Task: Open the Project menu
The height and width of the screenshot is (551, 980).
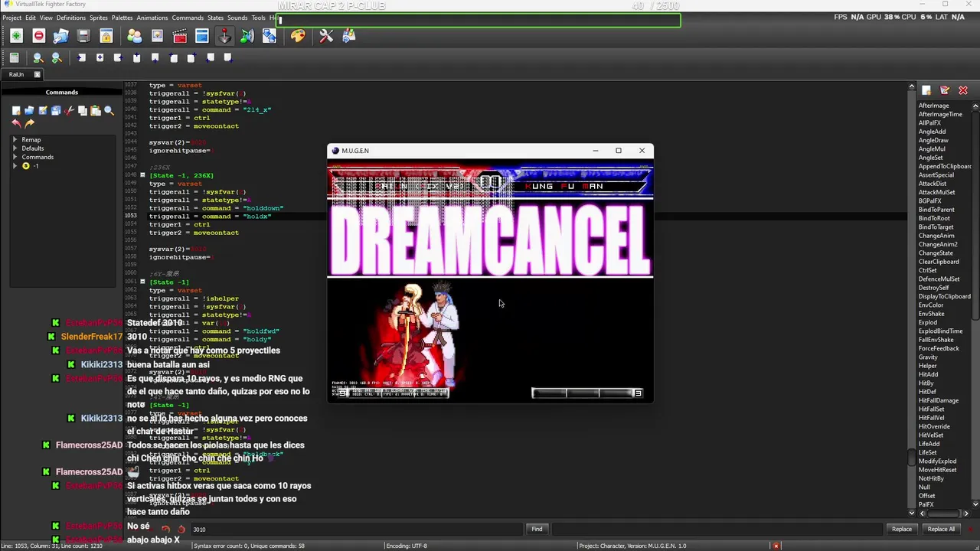Action: click(x=11, y=18)
